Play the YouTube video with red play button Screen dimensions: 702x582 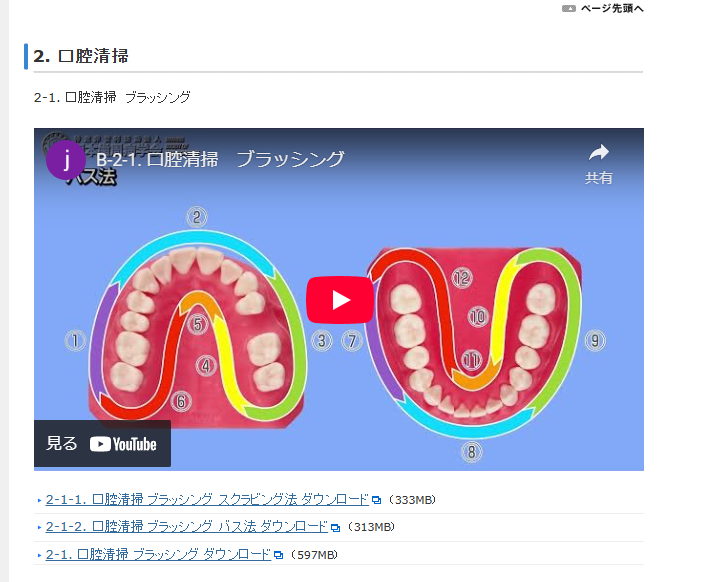click(x=340, y=300)
